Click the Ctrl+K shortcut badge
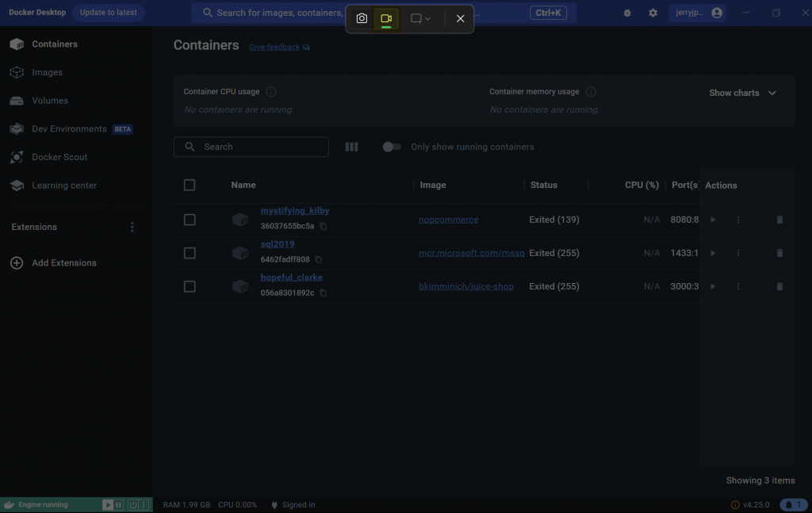Screen dimensions: 812x513 coord(548,13)
